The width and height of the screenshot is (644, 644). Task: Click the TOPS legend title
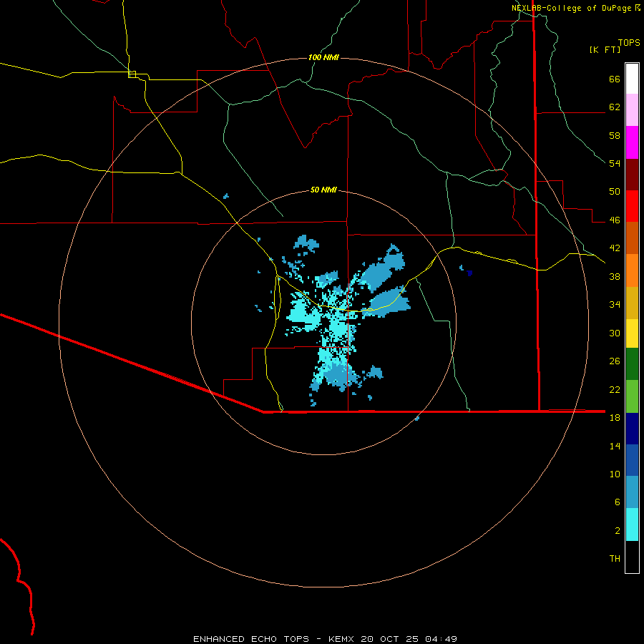(629, 43)
